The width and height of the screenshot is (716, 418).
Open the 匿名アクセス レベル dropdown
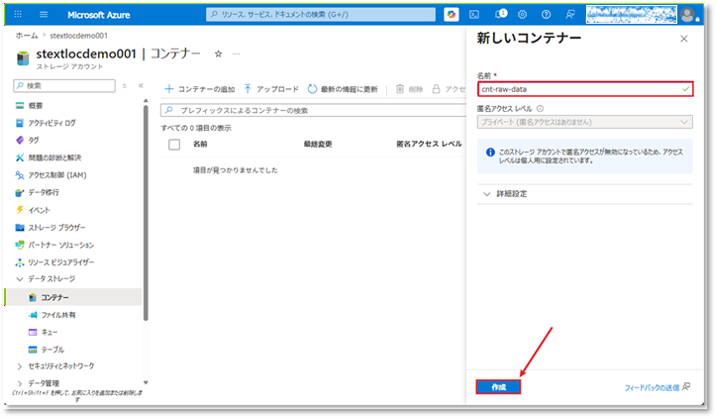(584, 122)
